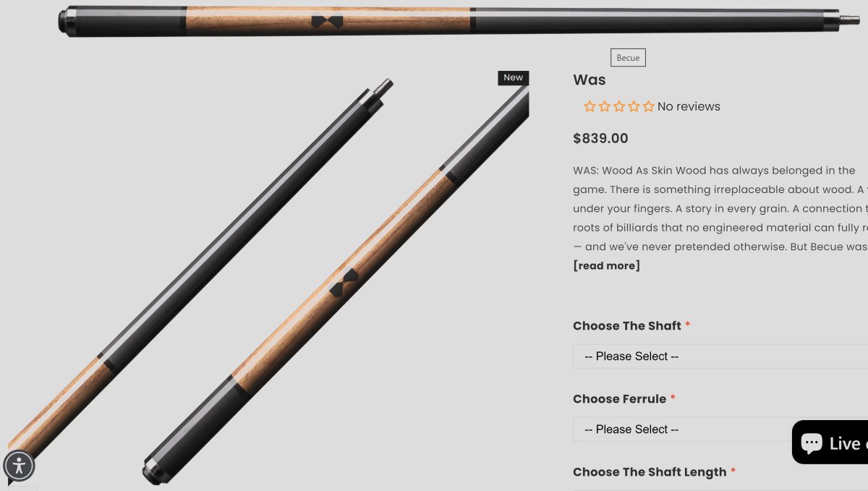Select the third rating star
The image size is (868, 491).
[619, 106]
